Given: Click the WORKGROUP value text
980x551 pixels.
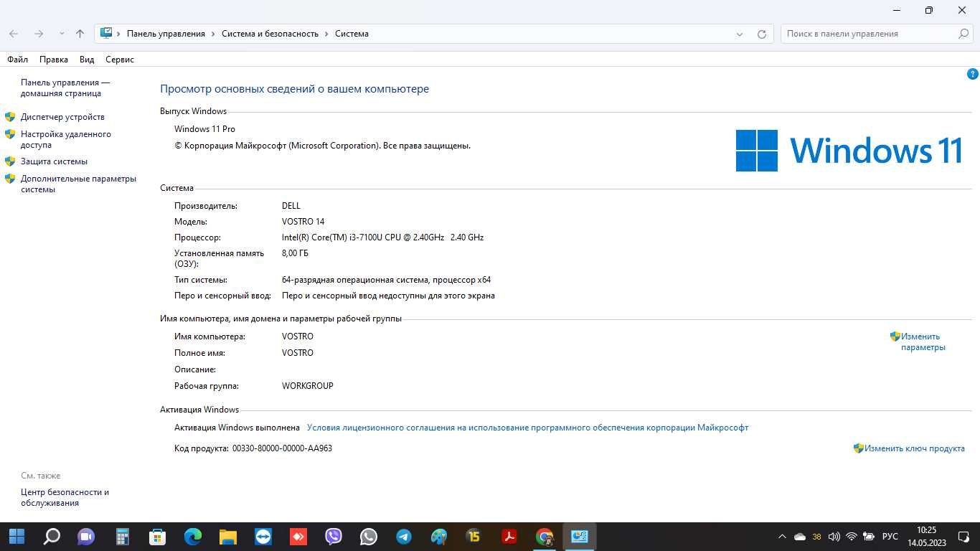Looking at the screenshot, I should tap(308, 386).
